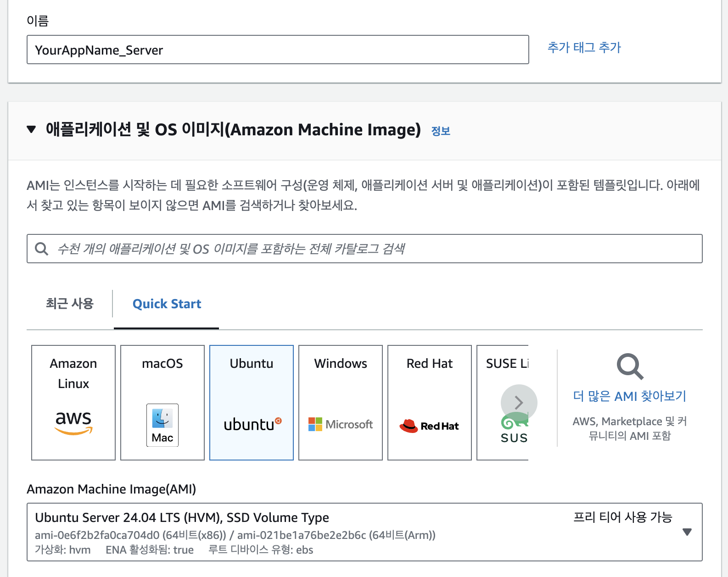
Task: Click the Amazon Machine Image(AMI) label
Action: pos(112,489)
